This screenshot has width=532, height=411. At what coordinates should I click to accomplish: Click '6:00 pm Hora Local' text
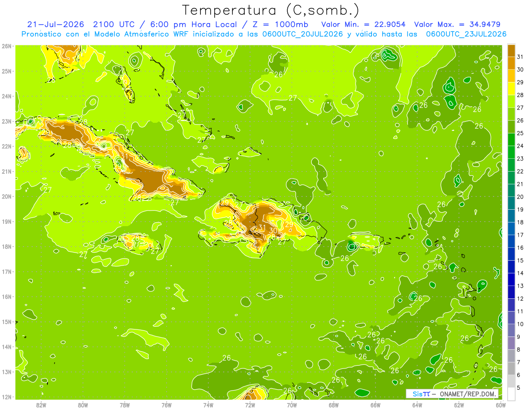194,24
